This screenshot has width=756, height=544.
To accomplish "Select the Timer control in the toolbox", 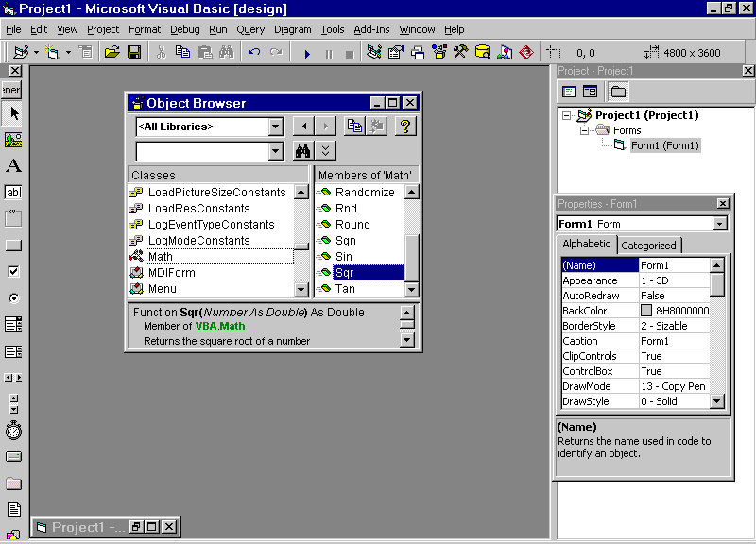I will (13, 431).
